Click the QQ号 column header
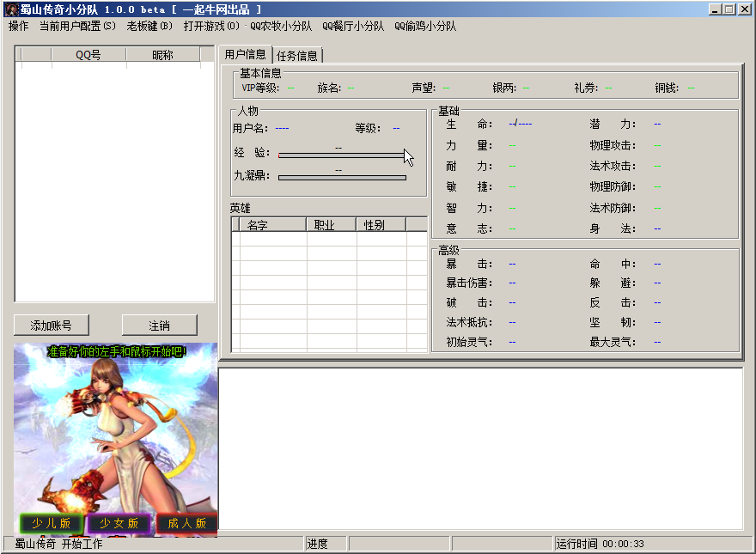This screenshot has width=756, height=554. point(88,54)
